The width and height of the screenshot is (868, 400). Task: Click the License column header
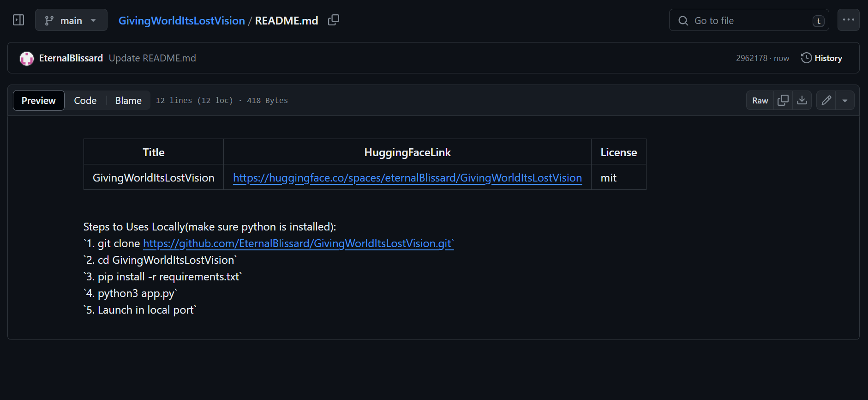coord(619,152)
